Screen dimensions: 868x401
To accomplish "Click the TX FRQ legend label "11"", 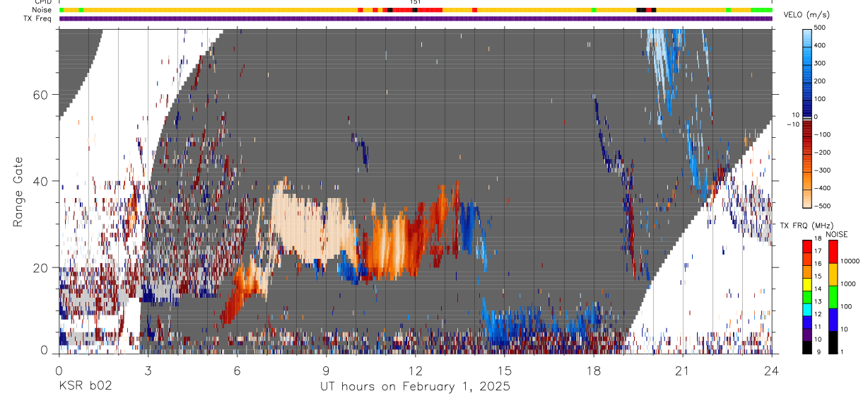I will (x=817, y=327).
